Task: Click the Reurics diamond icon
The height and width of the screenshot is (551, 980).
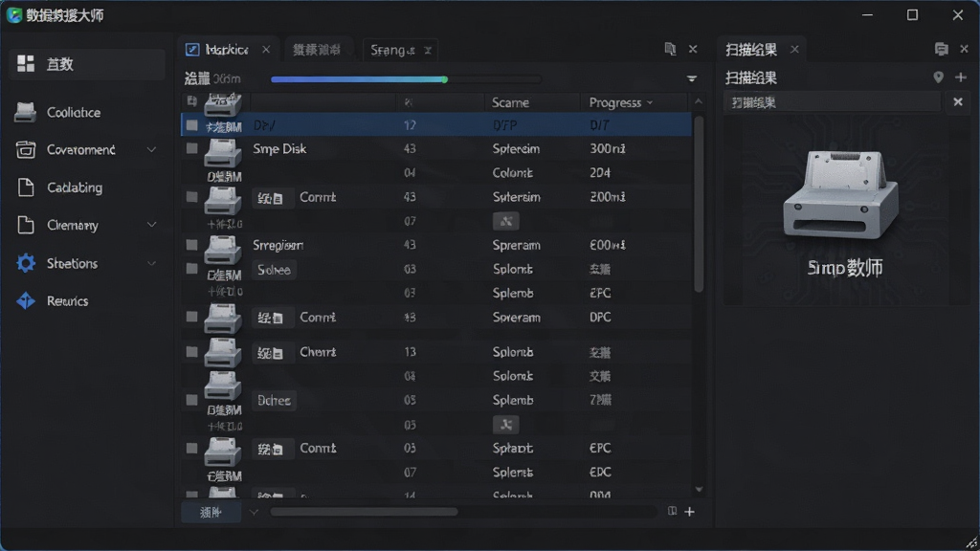Action: (26, 300)
